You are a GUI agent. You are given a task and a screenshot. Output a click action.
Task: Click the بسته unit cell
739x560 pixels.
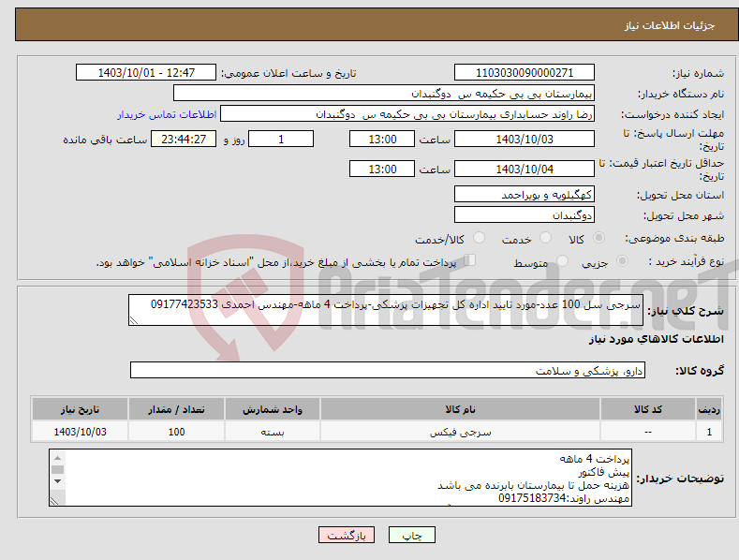(x=273, y=432)
